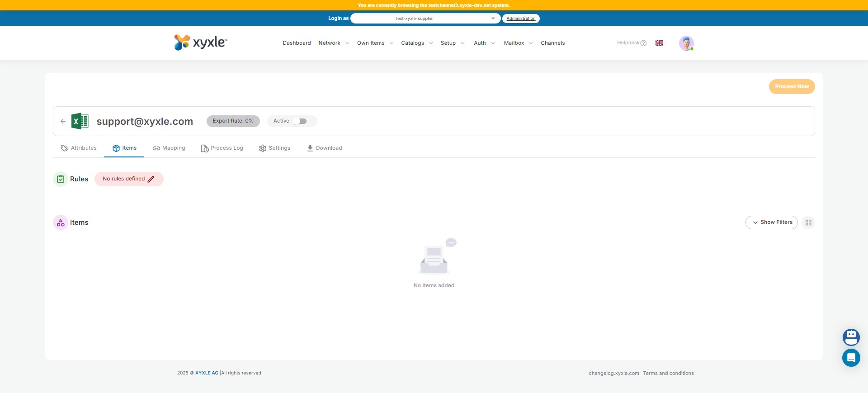Click the Export Rate 0% badge

(x=233, y=121)
